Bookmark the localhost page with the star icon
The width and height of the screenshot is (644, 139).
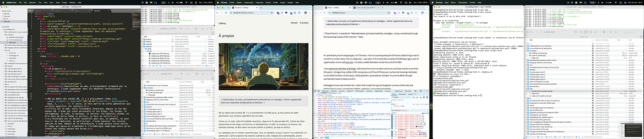click(x=272, y=13)
